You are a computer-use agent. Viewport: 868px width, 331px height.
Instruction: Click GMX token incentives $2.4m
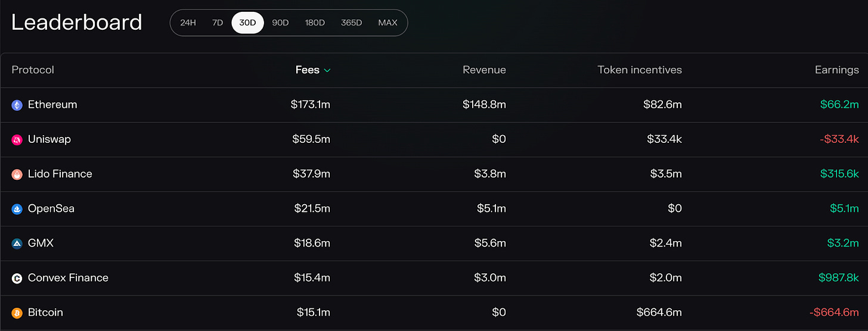click(x=666, y=243)
